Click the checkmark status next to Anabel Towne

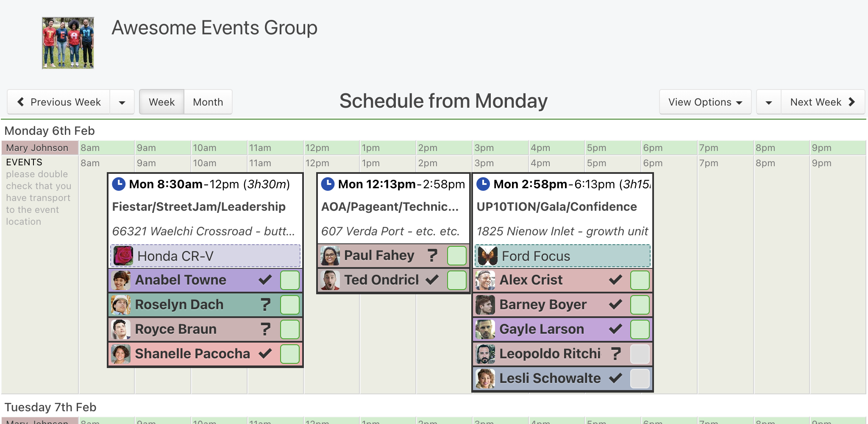[265, 280]
